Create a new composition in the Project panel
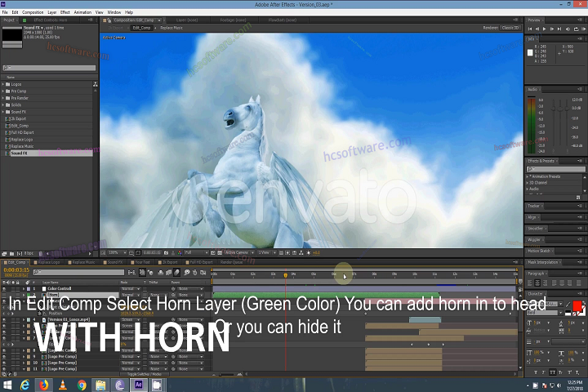Image resolution: width=588 pixels, height=392 pixels. (x=19, y=254)
